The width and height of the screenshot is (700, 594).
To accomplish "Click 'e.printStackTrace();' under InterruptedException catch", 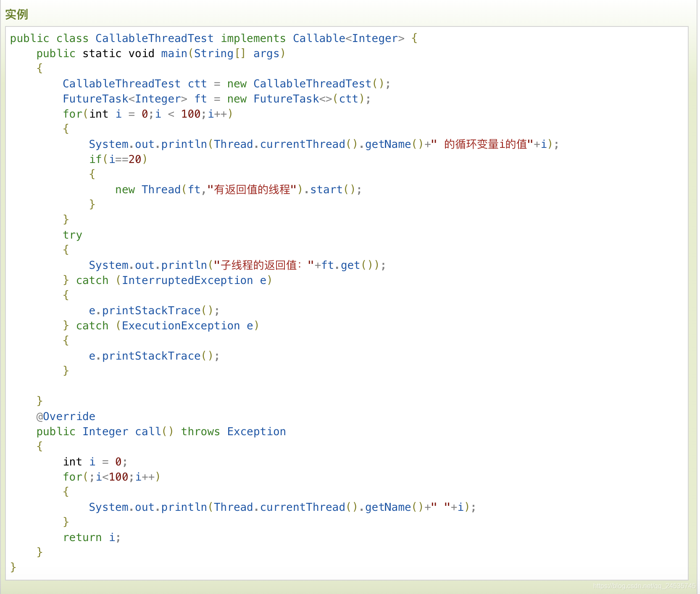I will click(x=154, y=311).
